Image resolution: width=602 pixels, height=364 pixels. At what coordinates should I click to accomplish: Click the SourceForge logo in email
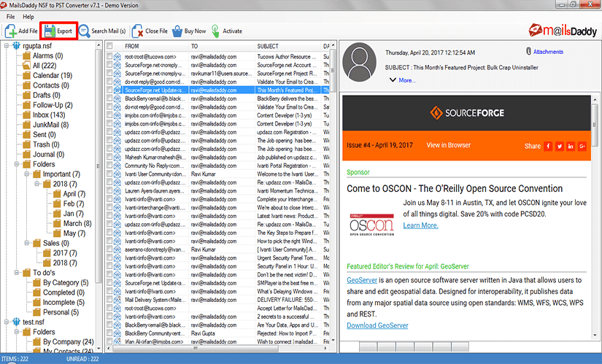coord(466,113)
